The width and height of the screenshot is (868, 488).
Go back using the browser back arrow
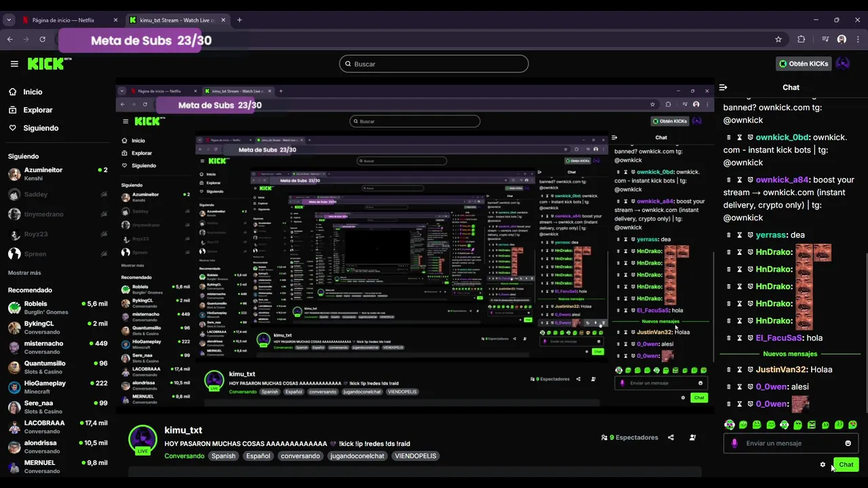[10, 39]
